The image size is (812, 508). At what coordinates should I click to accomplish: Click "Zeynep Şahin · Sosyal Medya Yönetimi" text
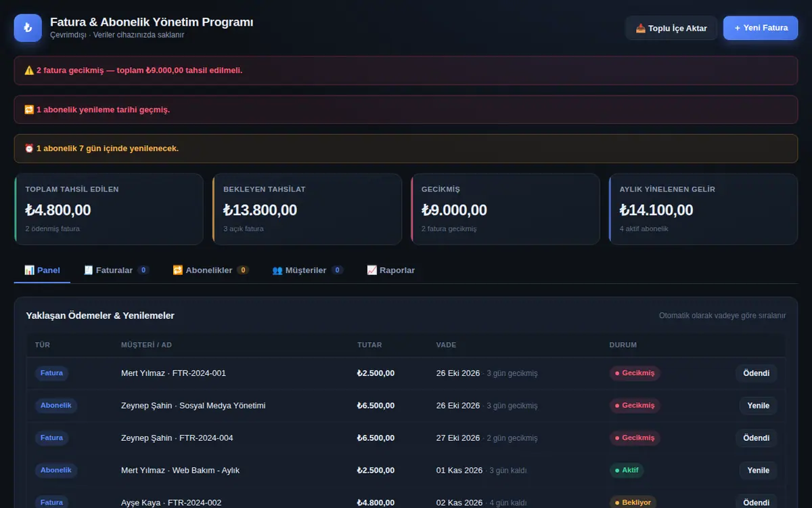click(193, 406)
